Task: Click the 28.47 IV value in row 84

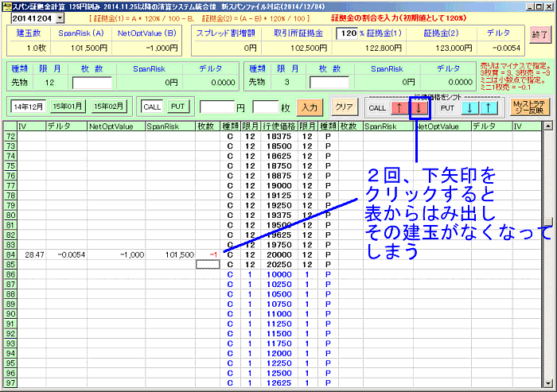Action: (x=32, y=254)
